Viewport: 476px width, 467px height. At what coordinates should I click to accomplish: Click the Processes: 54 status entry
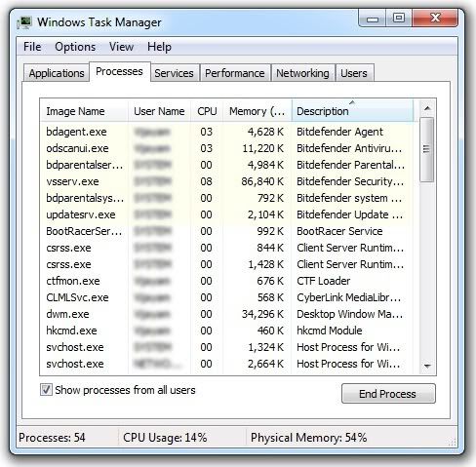tap(52, 438)
